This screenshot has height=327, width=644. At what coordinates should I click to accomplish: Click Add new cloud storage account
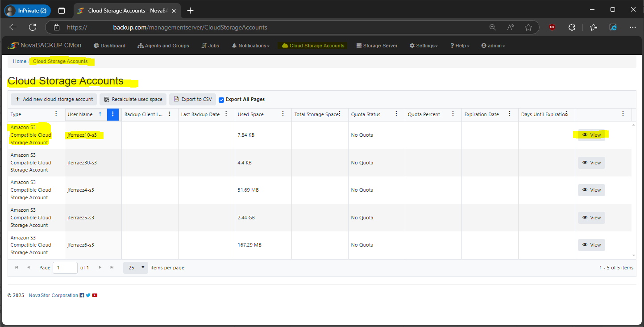[54, 99]
